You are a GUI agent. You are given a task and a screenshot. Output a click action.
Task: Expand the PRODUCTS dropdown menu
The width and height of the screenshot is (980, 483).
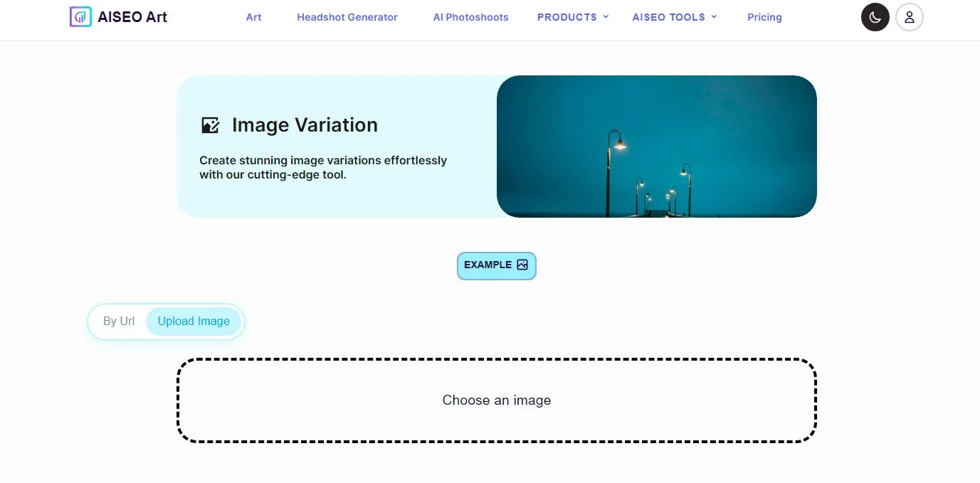[573, 17]
